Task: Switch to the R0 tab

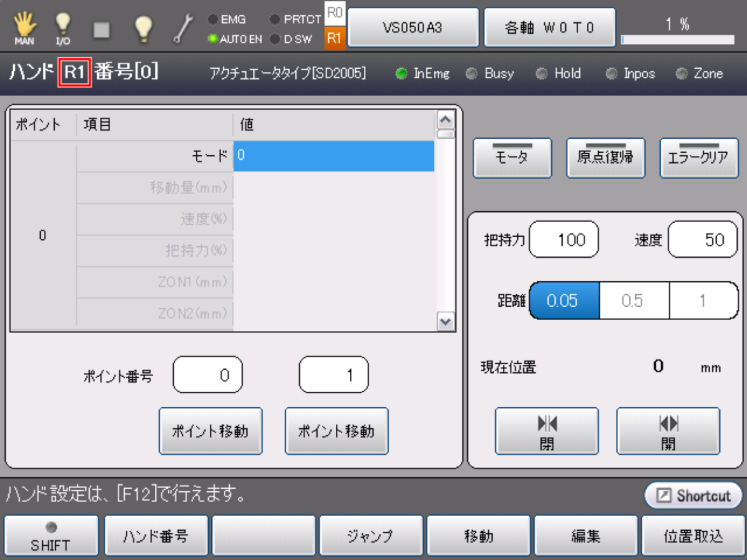Action: pyautogui.click(x=335, y=13)
